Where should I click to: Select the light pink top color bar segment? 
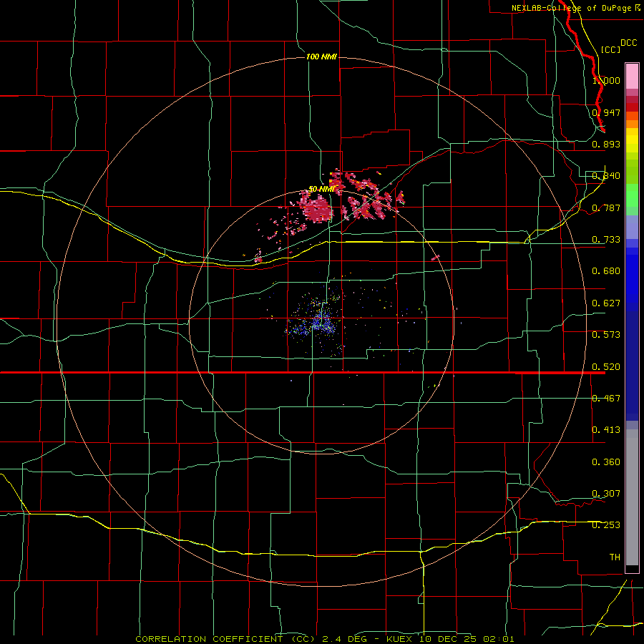[x=632, y=77]
